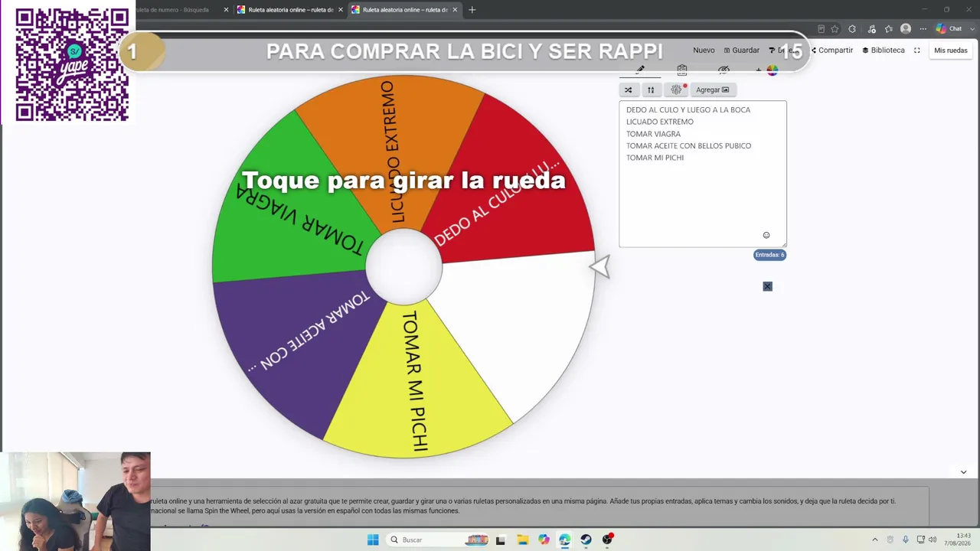Insert an emoji with the smiley icon
Viewport: 980px width, 551px height.
pyautogui.click(x=766, y=235)
